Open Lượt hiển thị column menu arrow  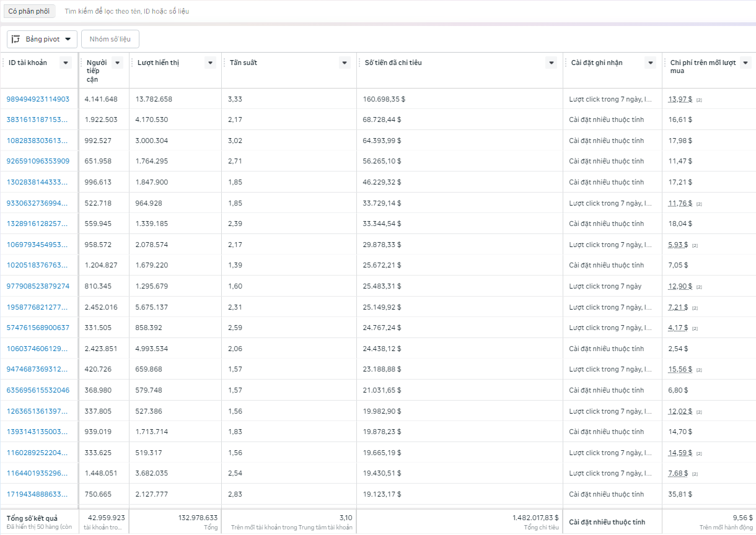(210, 63)
